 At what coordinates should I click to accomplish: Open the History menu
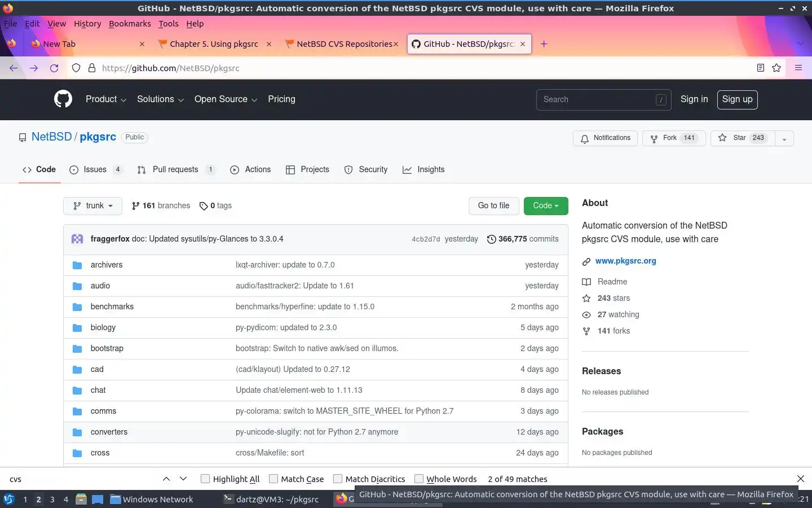(x=87, y=24)
